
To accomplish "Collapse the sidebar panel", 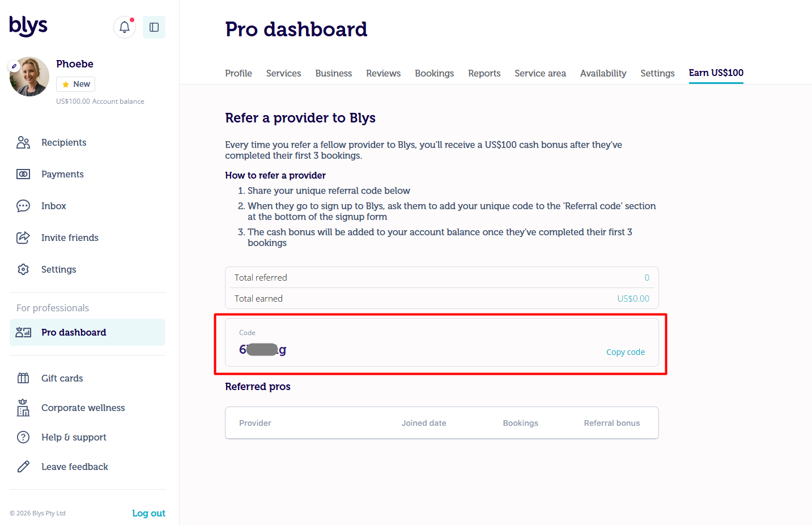I will (154, 27).
